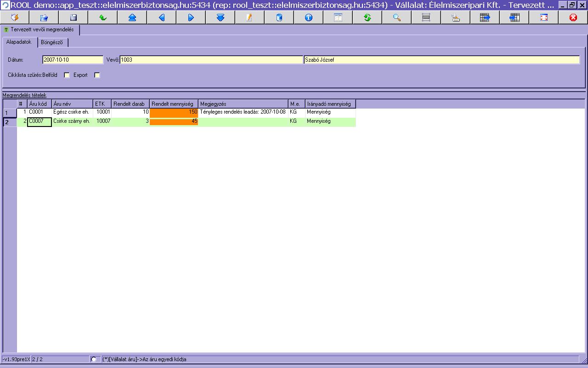The image size is (588, 368).
Task: Enable the Belföld filter checkbox
Action: [x=67, y=75]
